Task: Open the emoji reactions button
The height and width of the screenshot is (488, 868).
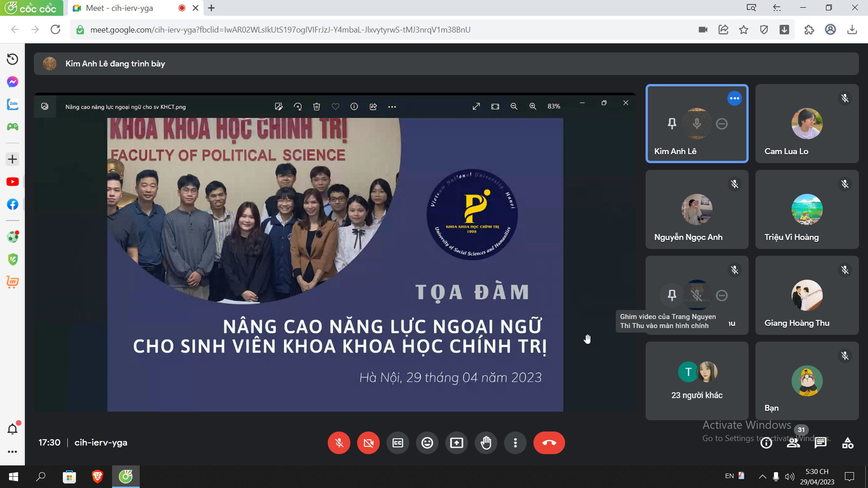Action: 427,443
